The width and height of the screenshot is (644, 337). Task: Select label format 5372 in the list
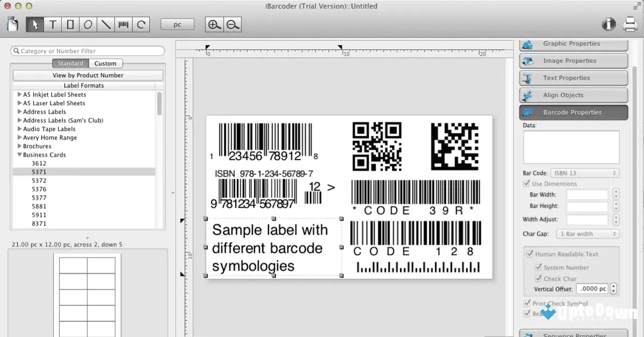[39, 180]
